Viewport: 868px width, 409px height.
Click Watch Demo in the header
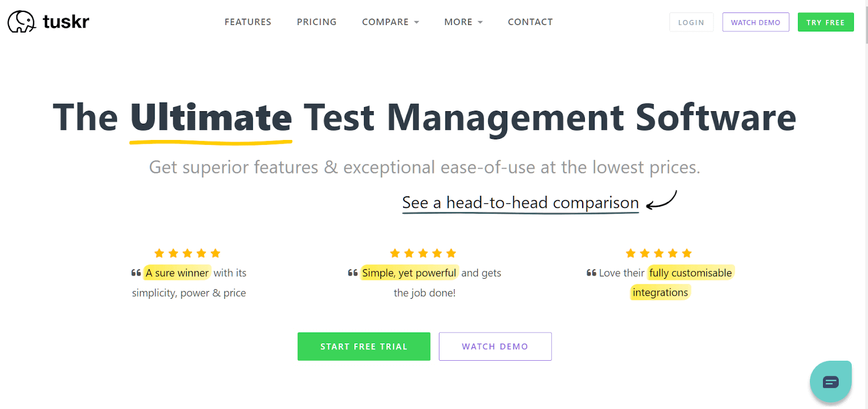tap(755, 22)
